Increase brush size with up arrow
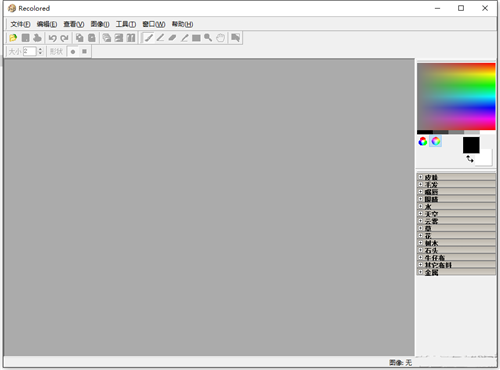 40,49
